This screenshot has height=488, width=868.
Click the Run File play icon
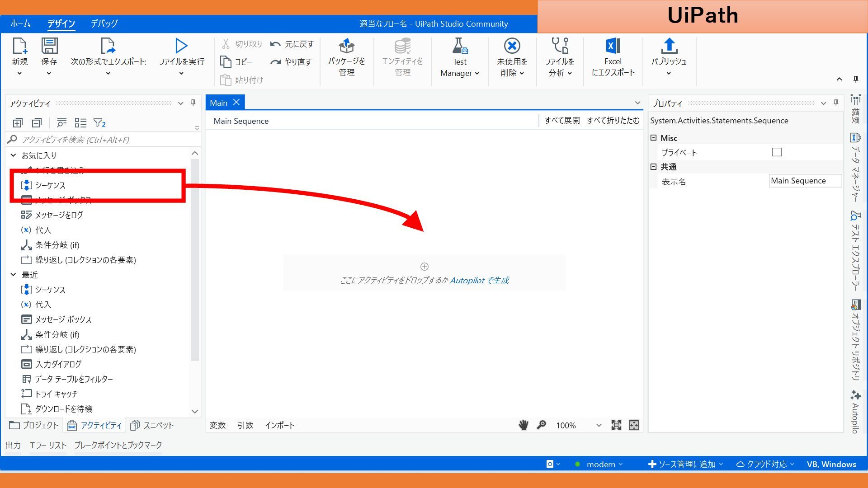pos(181,46)
